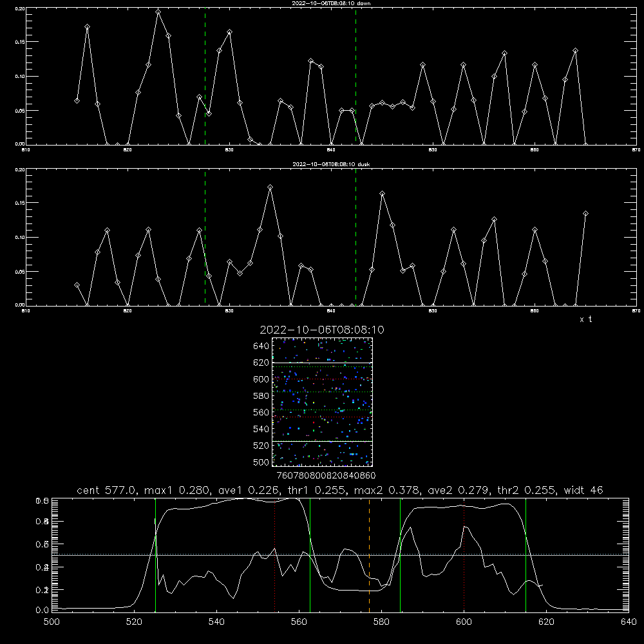
Task: Click the '2022-10-06T08:08:10 dusk' plot title
Action: (331, 164)
